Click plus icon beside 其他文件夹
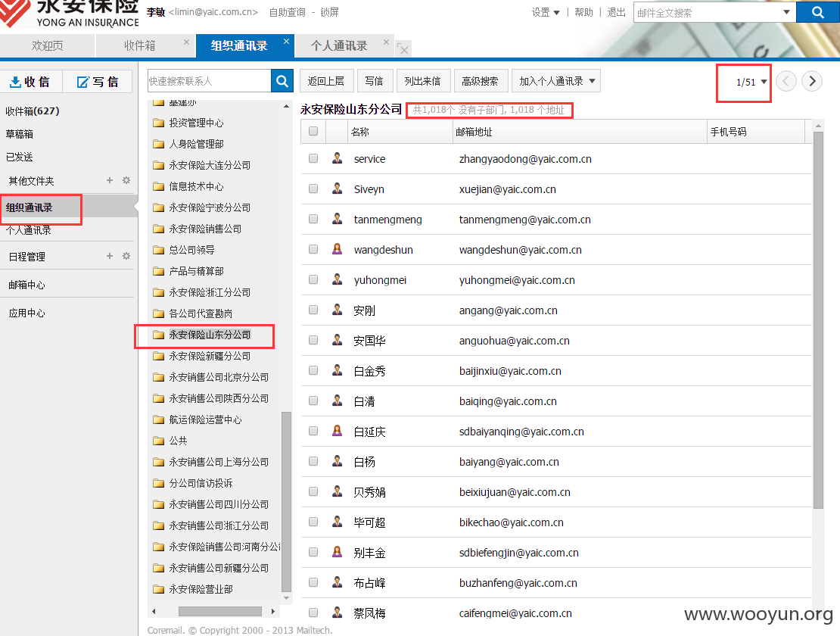The image size is (840, 636). point(110,180)
